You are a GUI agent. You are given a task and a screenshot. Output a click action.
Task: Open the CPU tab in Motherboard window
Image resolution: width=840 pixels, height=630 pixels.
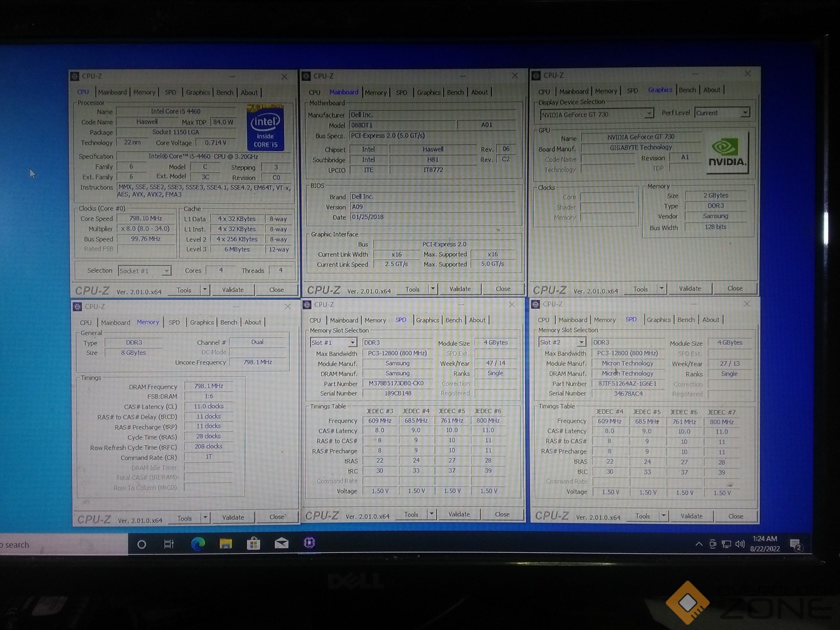point(314,92)
